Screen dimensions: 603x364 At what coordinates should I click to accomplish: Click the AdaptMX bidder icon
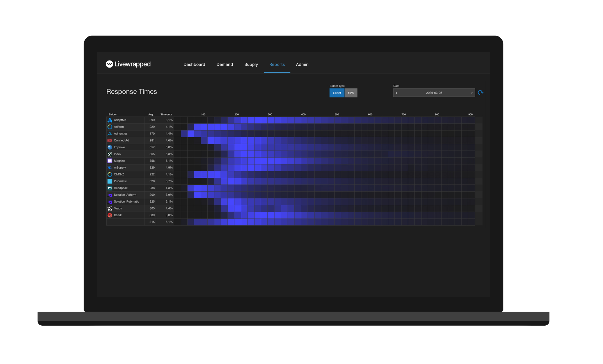[110, 120]
